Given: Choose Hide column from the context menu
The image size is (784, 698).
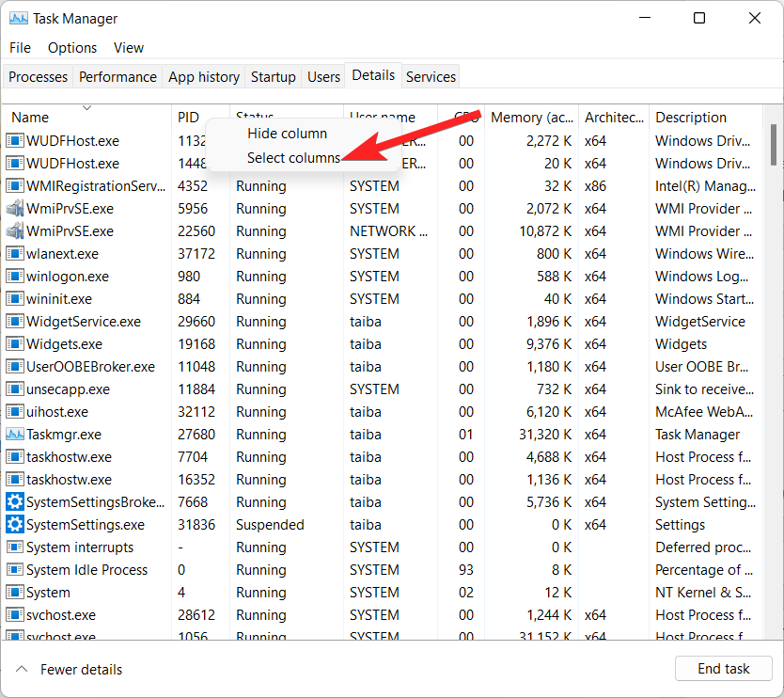Looking at the screenshot, I should [x=287, y=134].
